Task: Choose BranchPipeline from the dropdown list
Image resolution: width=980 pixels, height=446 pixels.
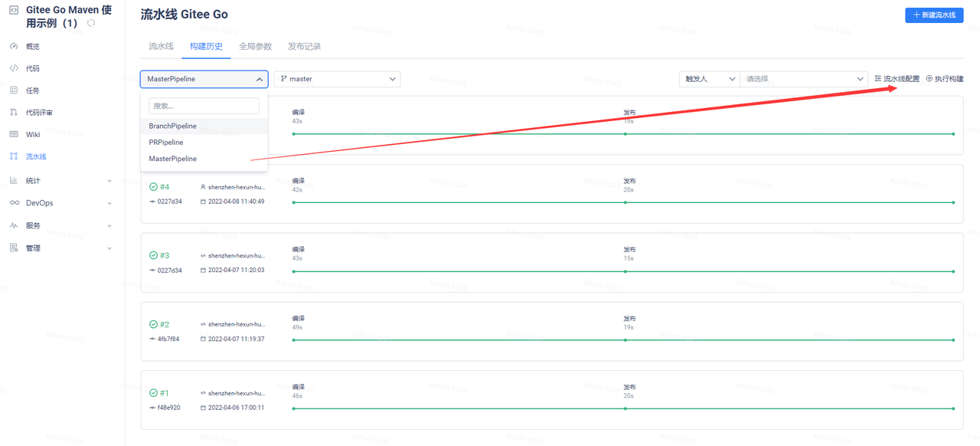Action: point(204,126)
